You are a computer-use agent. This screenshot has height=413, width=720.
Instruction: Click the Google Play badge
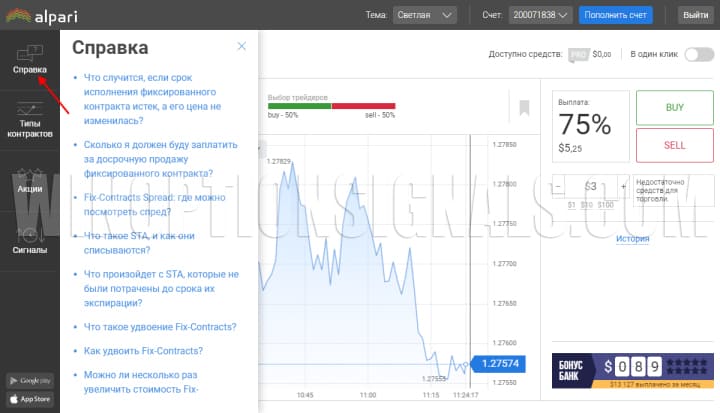click(29, 380)
